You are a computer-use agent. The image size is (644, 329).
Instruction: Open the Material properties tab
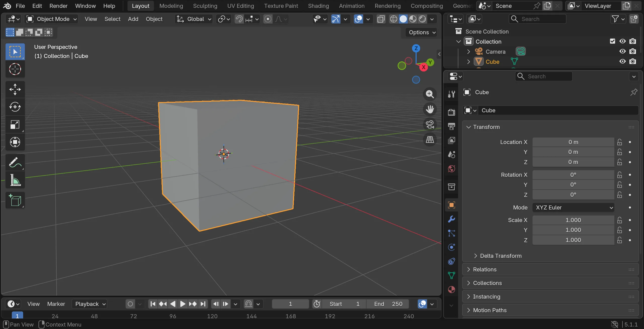452,289
